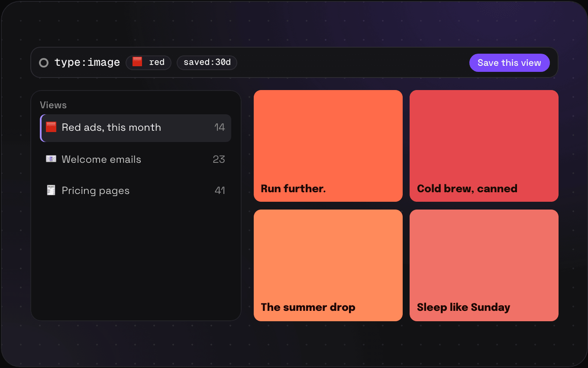The image size is (588, 368).
Task: Open the Red ads, this month view
Action: tap(136, 128)
